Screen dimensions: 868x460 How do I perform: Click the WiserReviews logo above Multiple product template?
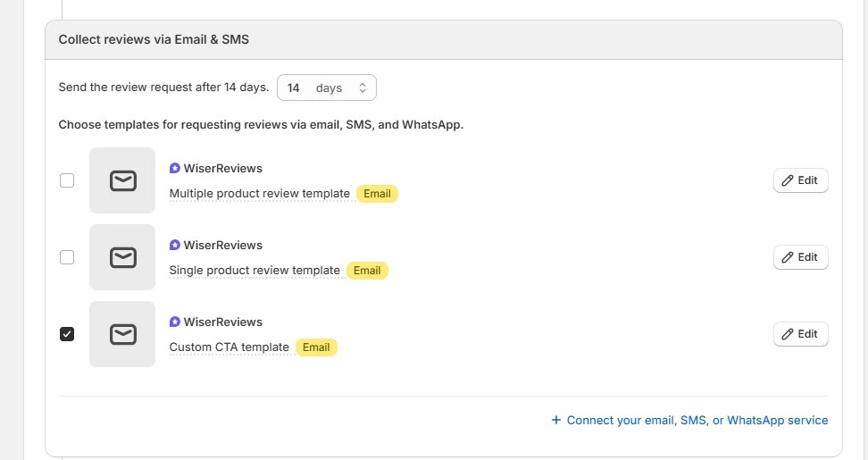tap(175, 168)
